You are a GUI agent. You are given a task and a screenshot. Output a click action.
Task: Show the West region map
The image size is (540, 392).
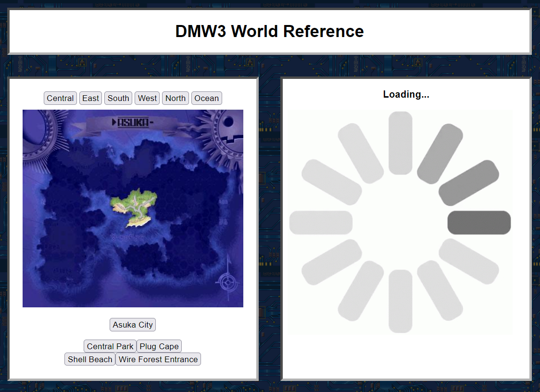click(x=147, y=98)
